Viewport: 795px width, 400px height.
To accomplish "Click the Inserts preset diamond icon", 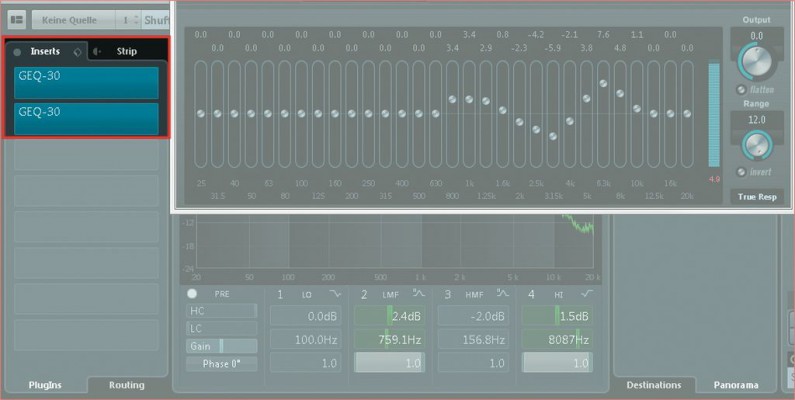I will click(77, 51).
